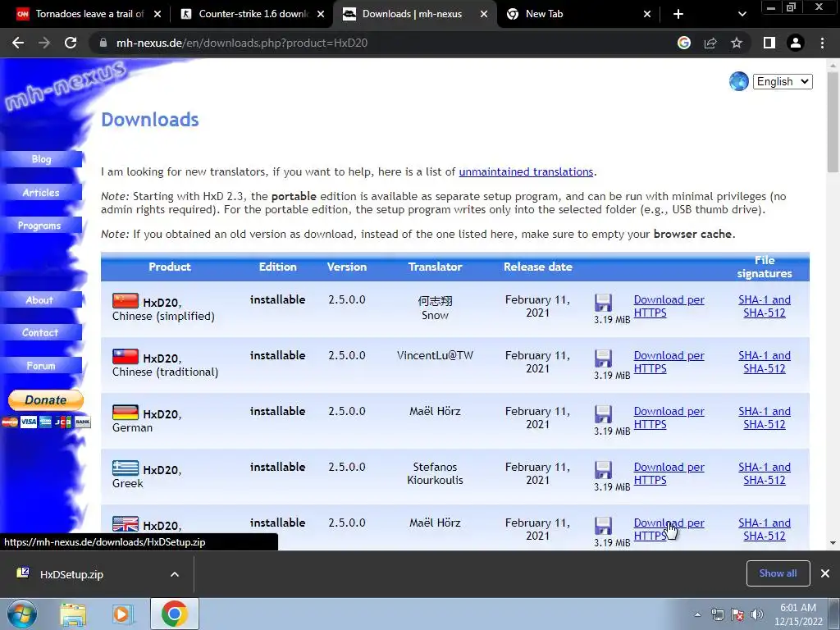This screenshot has width=840, height=630.
Task: Open the Contact sidebar menu item
Action: point(41,333)
